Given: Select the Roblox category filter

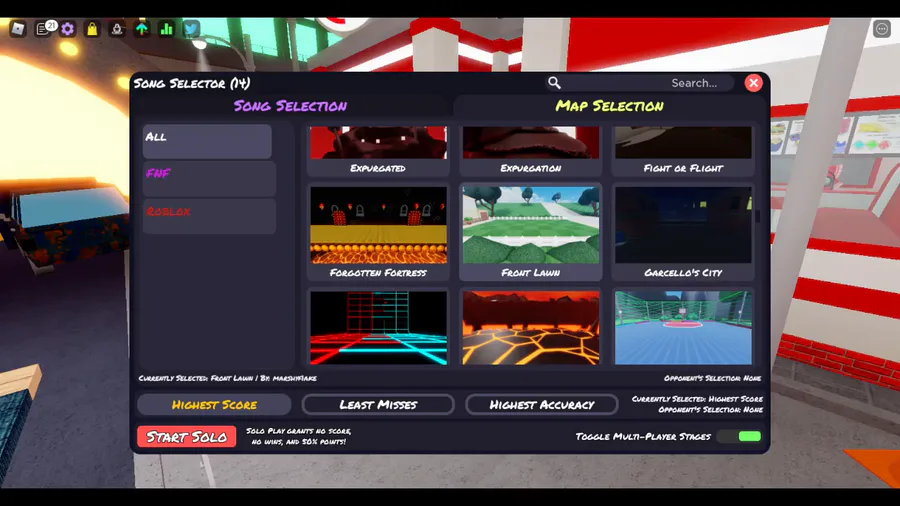Looking at the screenshot, I should [x=209, y=216].
